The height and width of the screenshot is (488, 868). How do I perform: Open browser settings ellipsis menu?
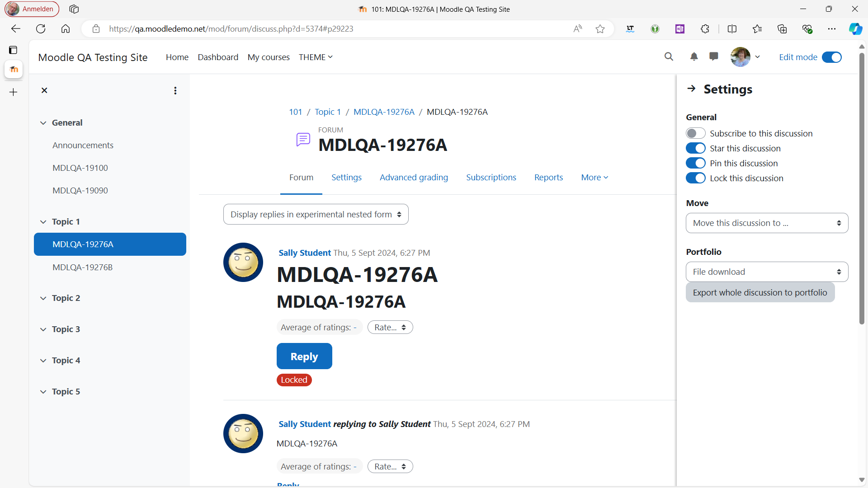[832, 29]
